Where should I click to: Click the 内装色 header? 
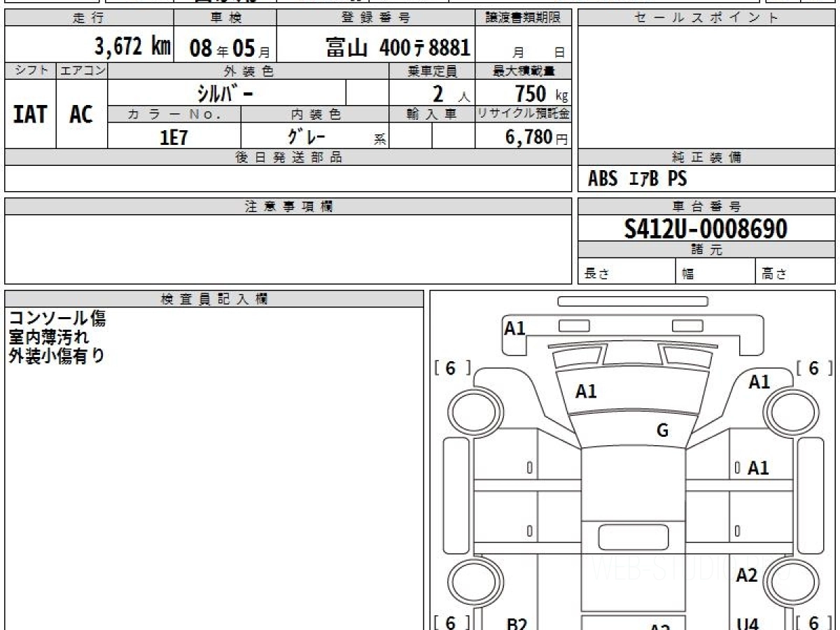(x=315, y=114)
